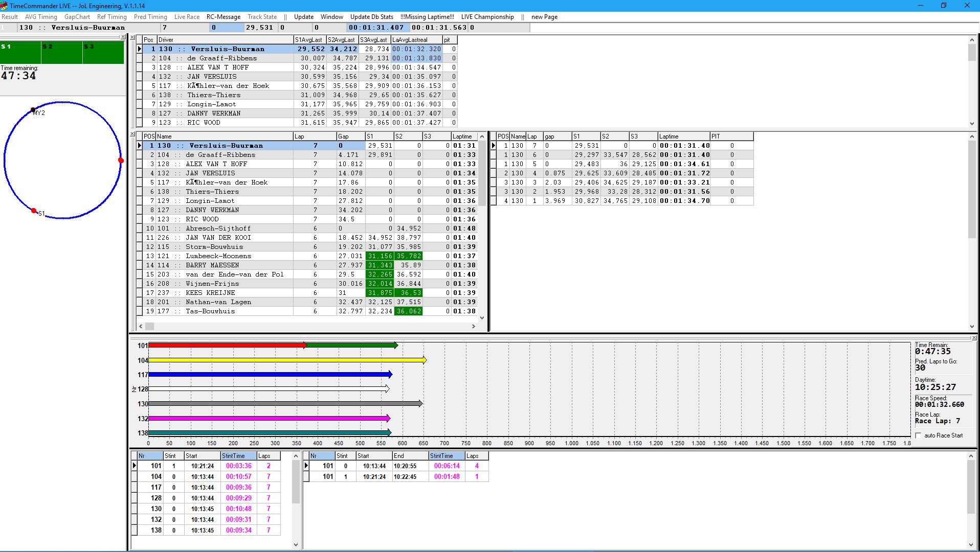Click the new Page item
980x552 pixels.
click(x=544, y=17)
